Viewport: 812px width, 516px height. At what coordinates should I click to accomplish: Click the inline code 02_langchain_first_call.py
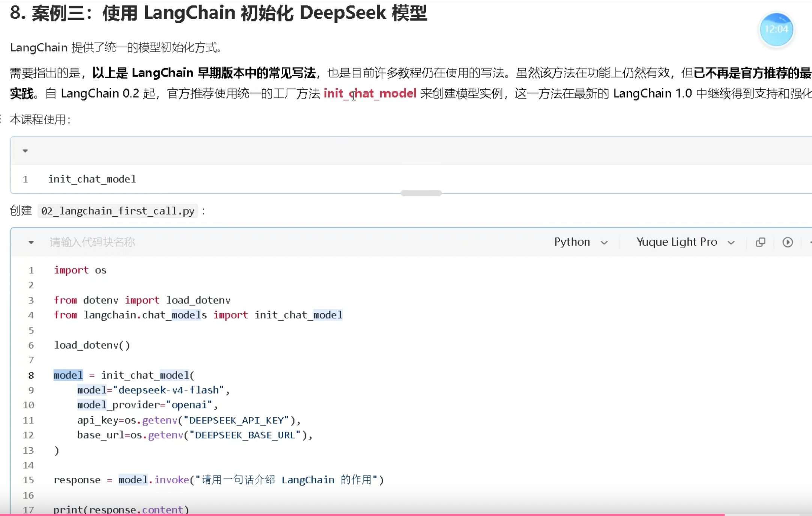point(118,211)
